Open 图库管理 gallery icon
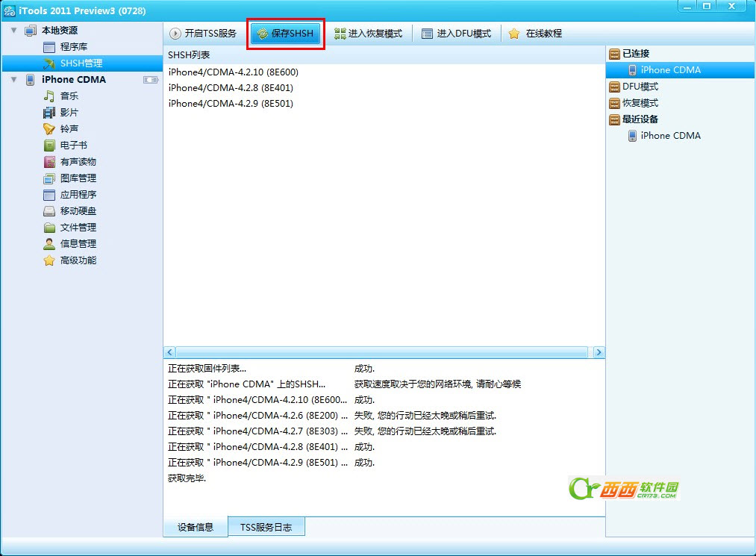The height and width of the screenshot is (556, 756). [x=49, y=178]
